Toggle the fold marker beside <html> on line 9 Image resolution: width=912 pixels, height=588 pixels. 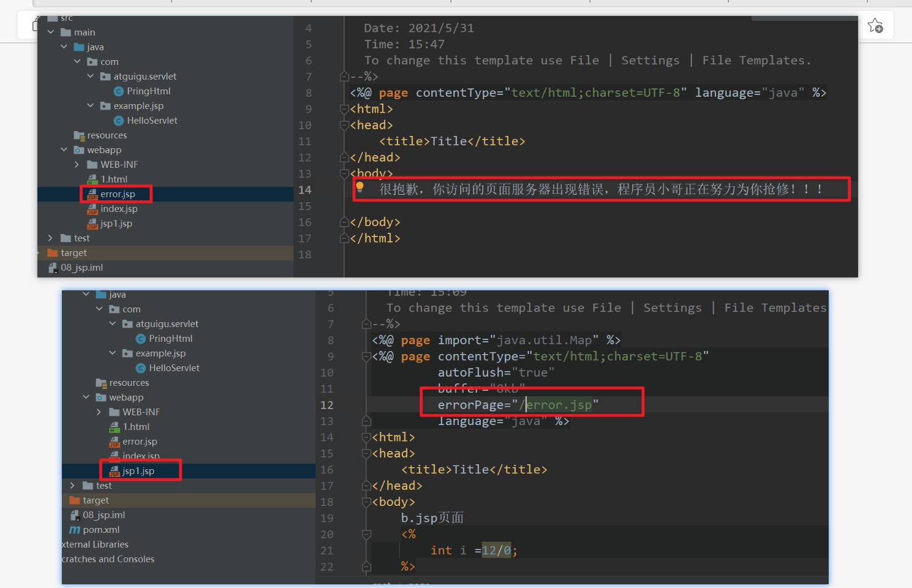344,109
